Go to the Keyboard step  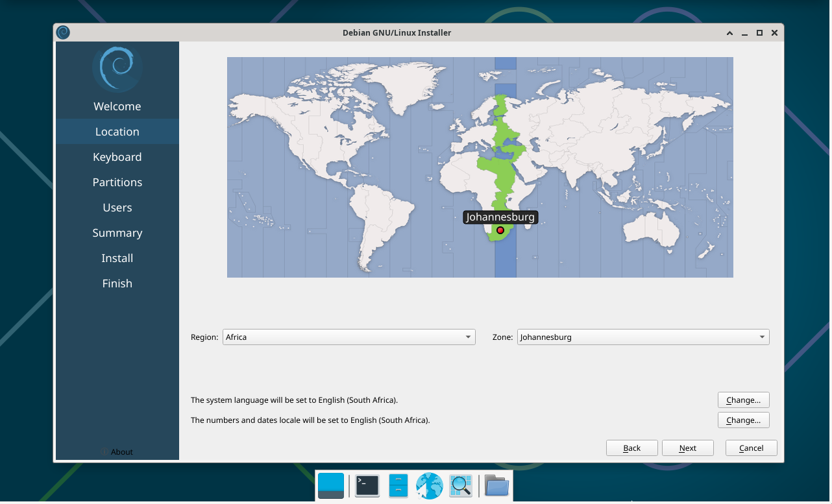[x=117, y=156]
